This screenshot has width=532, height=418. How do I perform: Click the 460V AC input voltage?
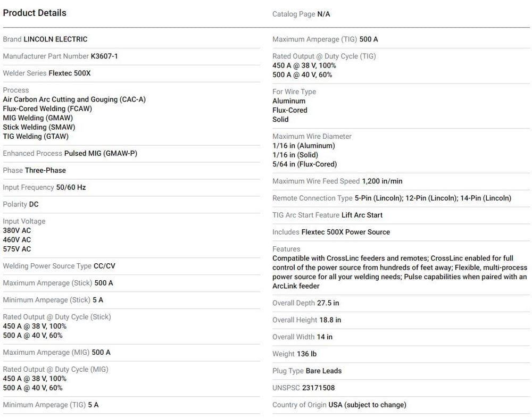pos(17,240)
